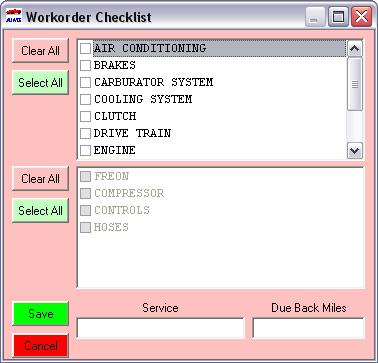The image size is (378, 363).
Task: Check the CONTROLS checkbox
Action: click(x=85, y=210)
